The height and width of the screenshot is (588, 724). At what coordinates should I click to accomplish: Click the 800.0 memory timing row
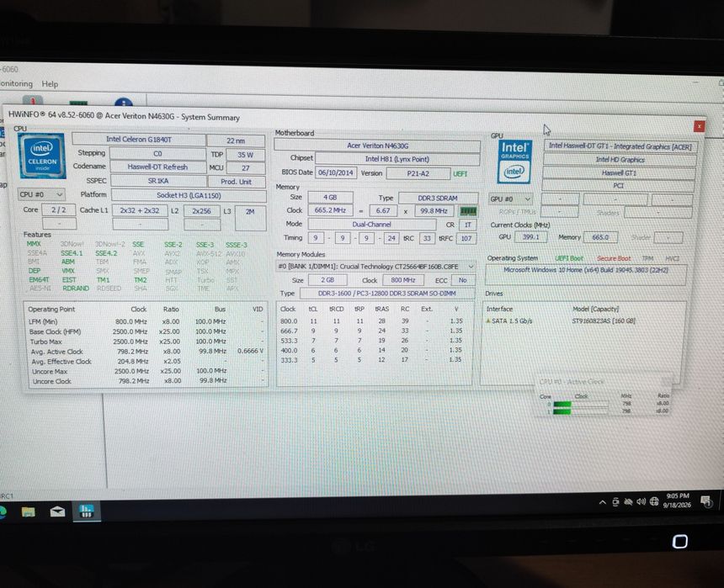(x=372, y=320)
